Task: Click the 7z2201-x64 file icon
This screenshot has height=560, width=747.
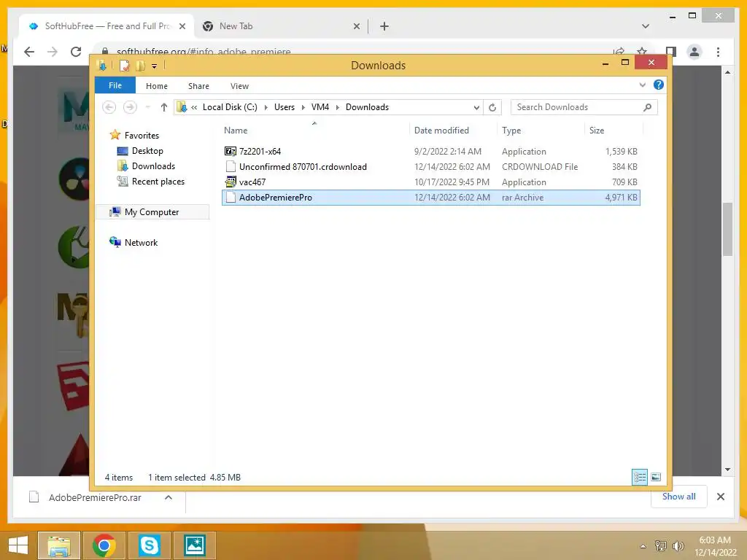Action: click(230, 152)
